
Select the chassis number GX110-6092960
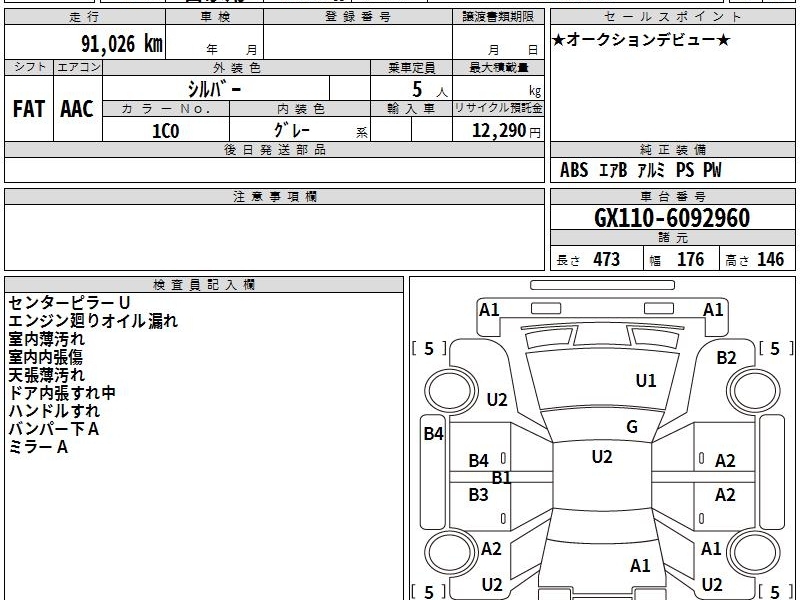672,218
